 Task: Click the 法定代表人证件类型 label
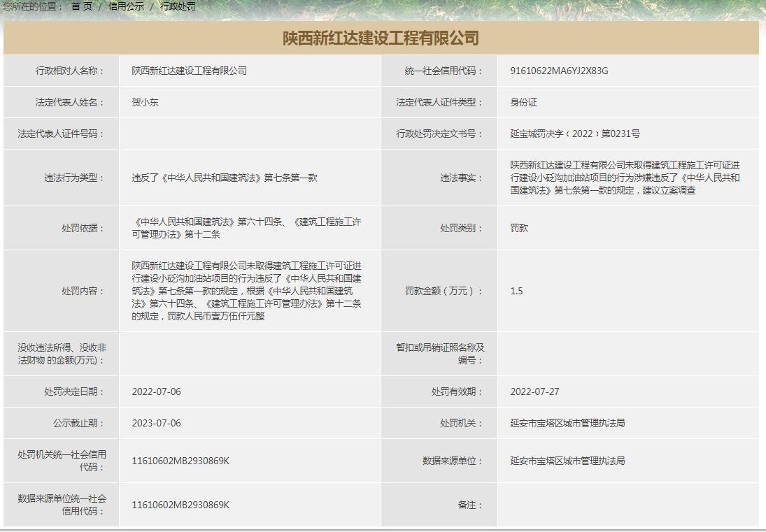tap(439, 103)
